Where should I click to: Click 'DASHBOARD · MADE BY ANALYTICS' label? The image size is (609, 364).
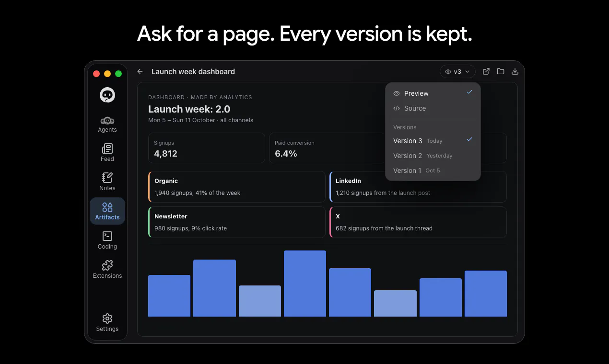pyautogui.click(x=200, y=97)
